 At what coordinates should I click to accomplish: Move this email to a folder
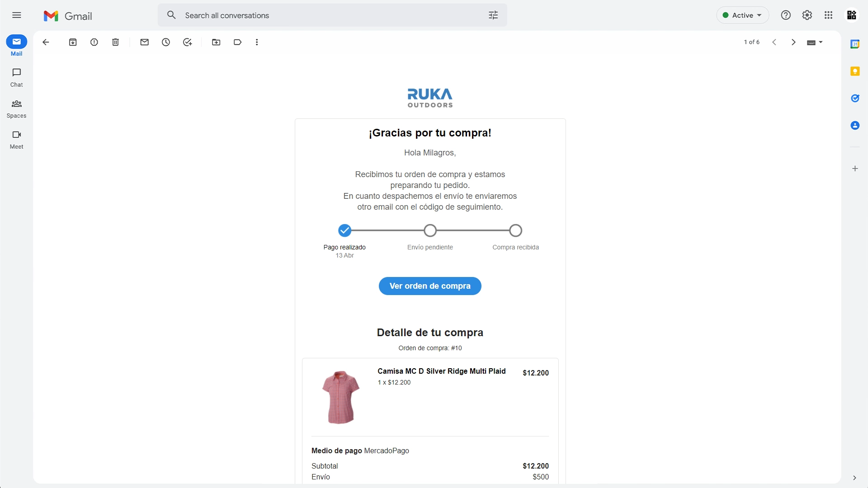[x=216, y=42]
